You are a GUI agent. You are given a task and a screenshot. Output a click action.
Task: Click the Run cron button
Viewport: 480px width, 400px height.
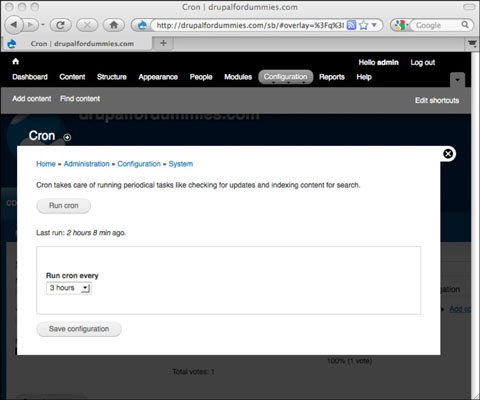63,206
